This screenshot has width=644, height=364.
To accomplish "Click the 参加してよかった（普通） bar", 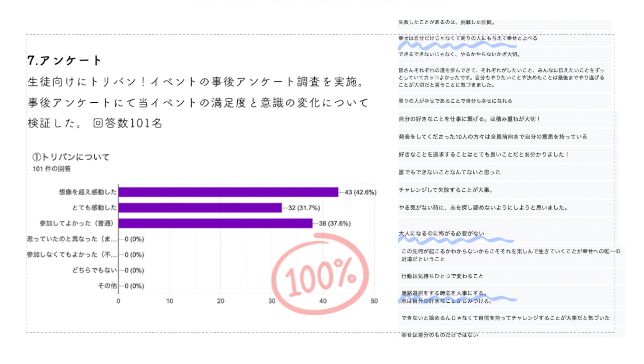I will tap(215, 223).
